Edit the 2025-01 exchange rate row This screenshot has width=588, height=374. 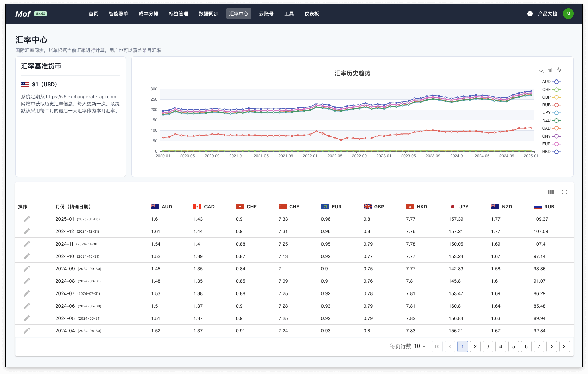point(27,219)
